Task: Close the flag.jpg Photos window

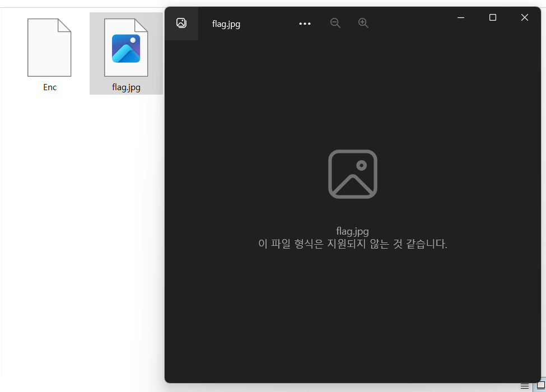Action: [525, 17]
